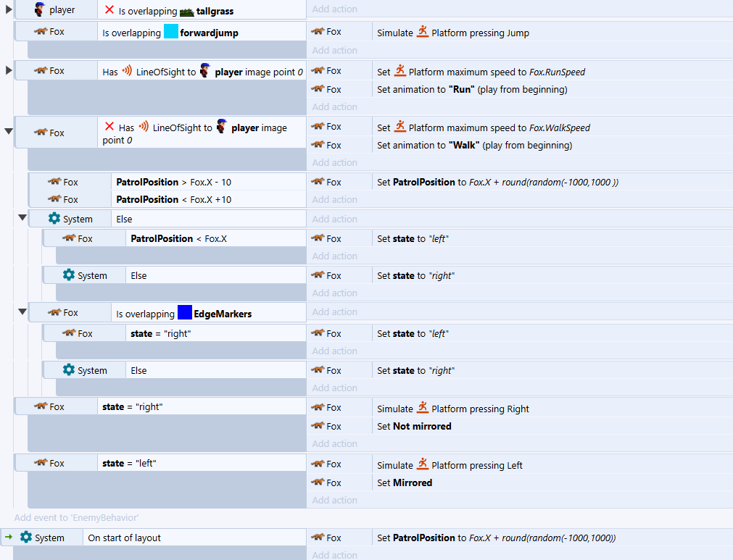
Task: Click the blue EdgeMarkers object swatch
Action: pyautogui.click(x=184, y=313)
